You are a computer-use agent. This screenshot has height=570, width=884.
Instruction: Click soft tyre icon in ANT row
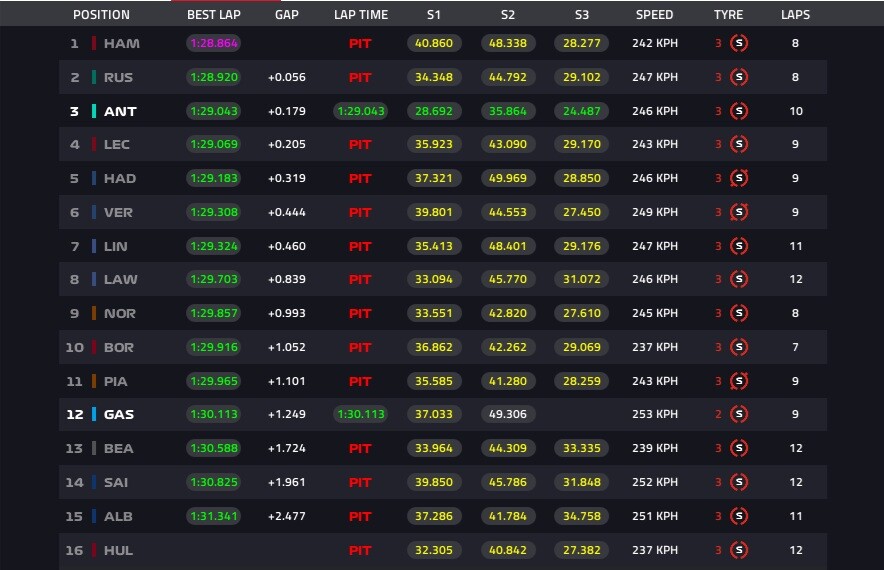pos(739,111)
